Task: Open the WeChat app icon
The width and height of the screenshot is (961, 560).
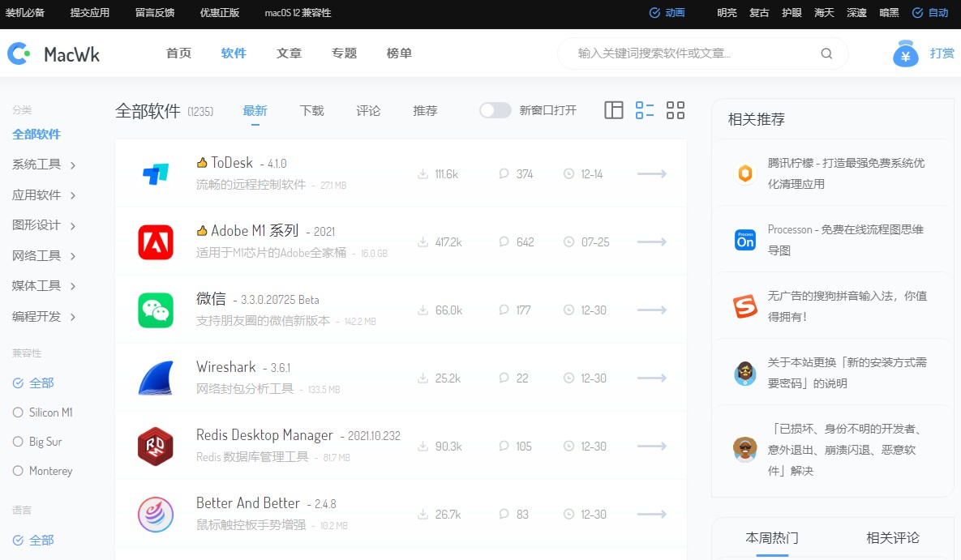Action: 156,310
